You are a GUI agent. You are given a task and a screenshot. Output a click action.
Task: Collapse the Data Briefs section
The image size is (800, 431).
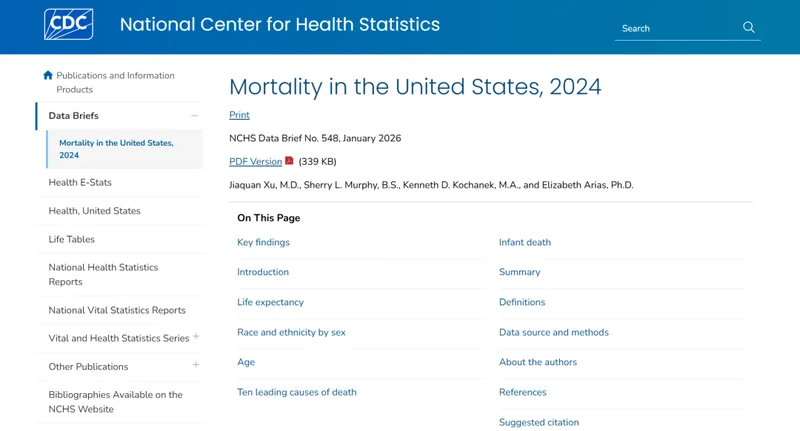click(195, 116)
